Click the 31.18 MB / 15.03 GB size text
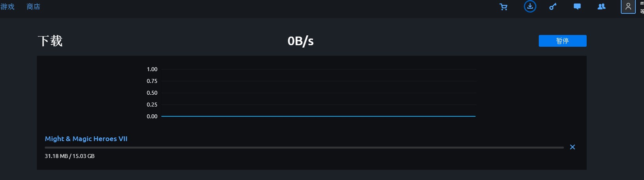Image resolution: width=644 pixels, height=180 pixels. [x=70, y=156]
